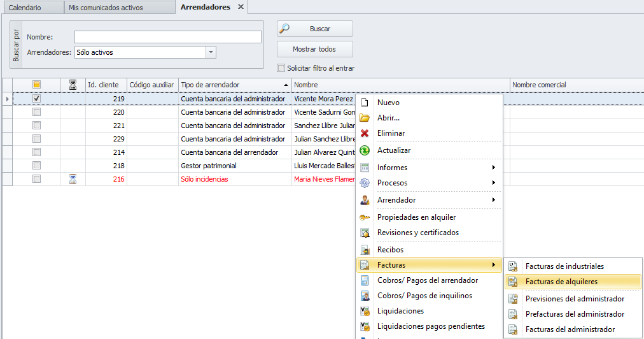This screenshot has height=339, width=644.
Task: Check the checkbox for client 214
Action: click(36, 152)
